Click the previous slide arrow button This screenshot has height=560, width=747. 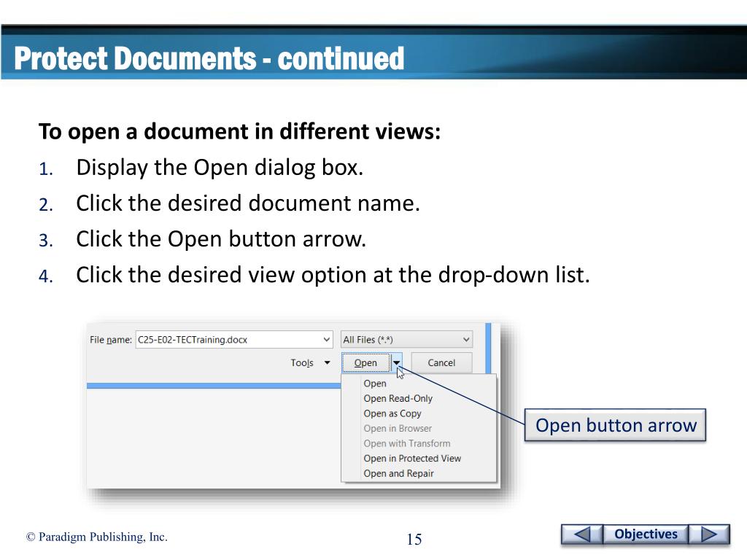[582, 534]
